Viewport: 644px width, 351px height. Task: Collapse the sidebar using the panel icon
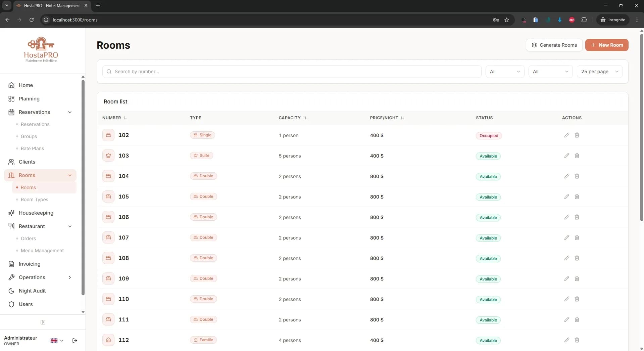point(43,322)
